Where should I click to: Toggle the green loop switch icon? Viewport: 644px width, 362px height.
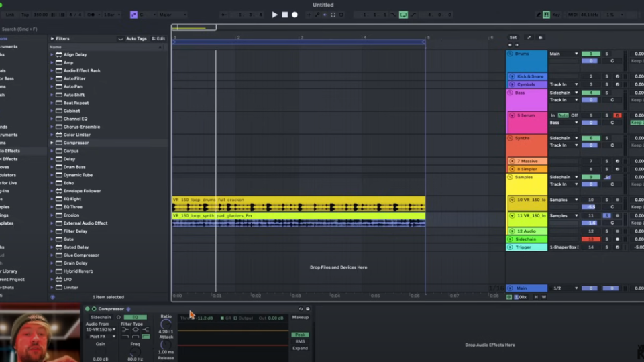pyautogui.click(x=403, y=15)
